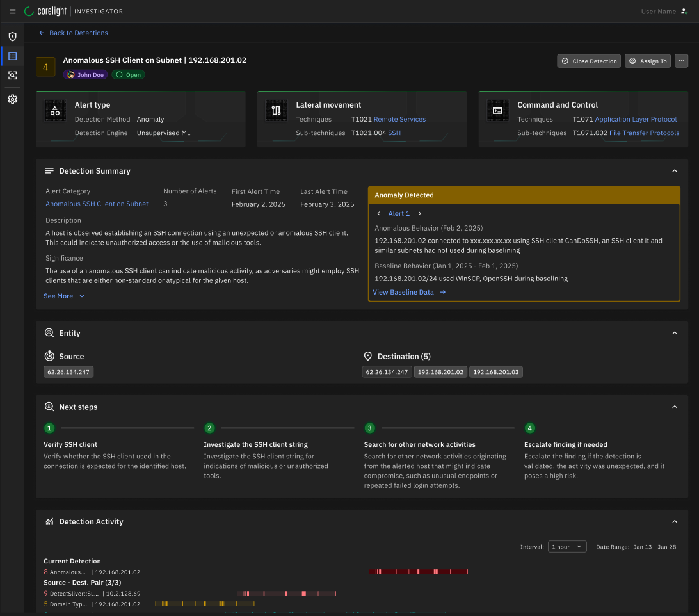Open settings gear in sidebar

click(x=12, y=99)
